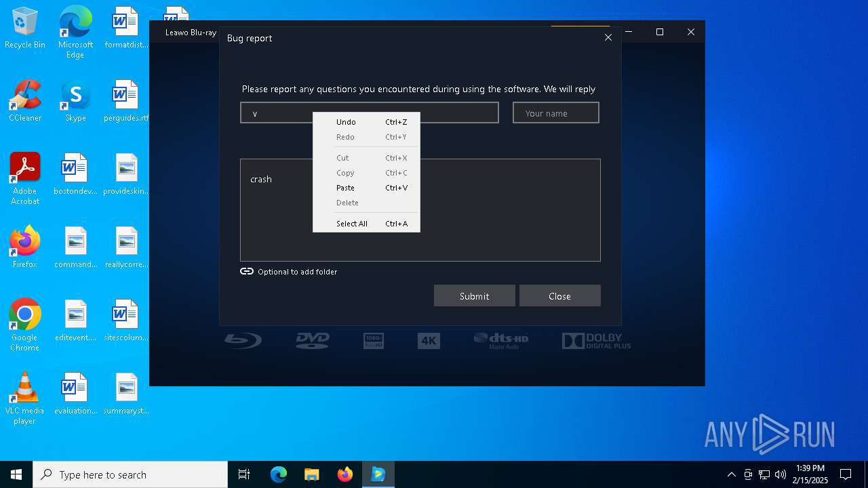This screenshot has height=488, width=868.
Task: Open Task View on taskbar
Action: (x=244, y=474)
